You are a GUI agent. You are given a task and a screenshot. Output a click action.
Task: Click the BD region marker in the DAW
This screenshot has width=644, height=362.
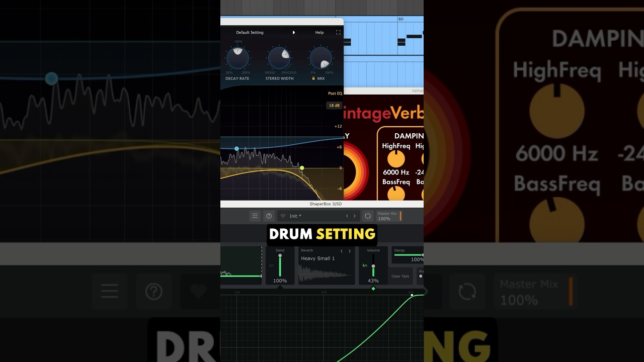pyautogui.click(x=401, y=19)
